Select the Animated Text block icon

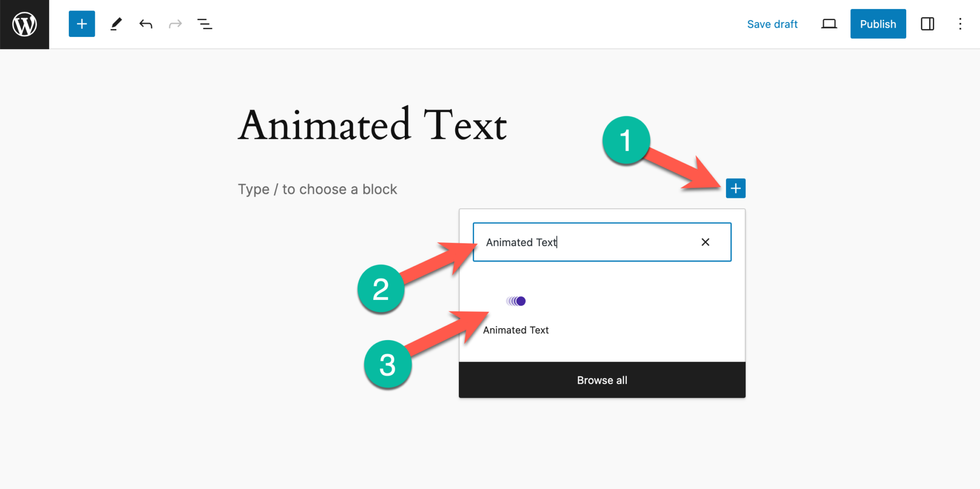515,301
